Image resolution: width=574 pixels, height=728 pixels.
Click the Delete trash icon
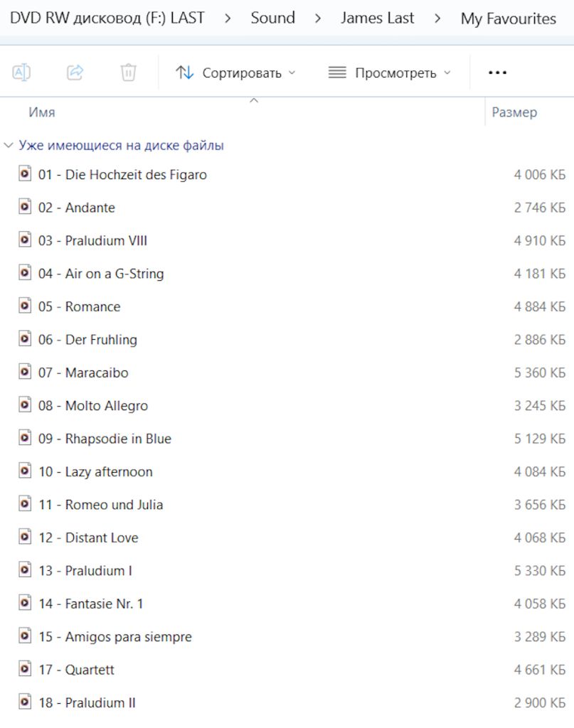click(x=128, y=73)
